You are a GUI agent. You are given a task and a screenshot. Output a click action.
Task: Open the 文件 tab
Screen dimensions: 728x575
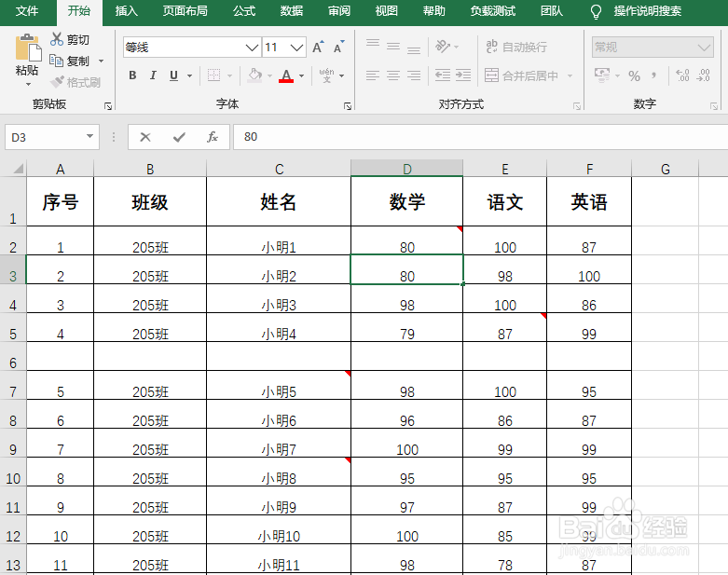(27, 11)
